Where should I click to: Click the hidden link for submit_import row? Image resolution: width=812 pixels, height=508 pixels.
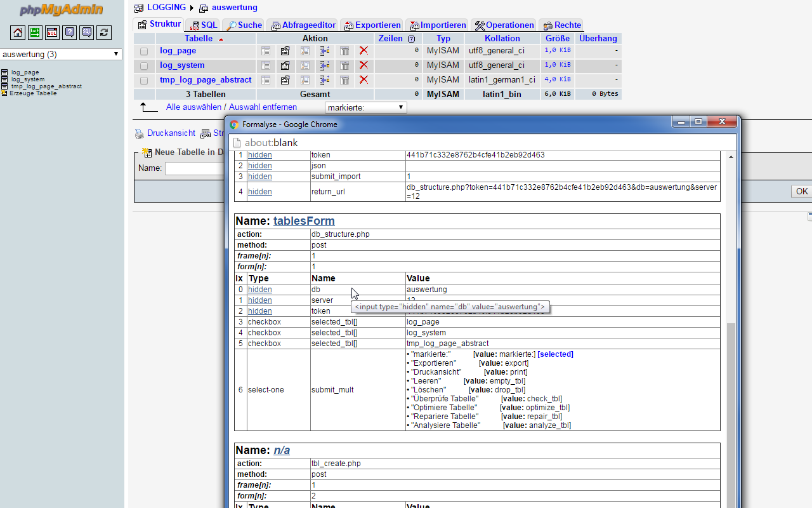point(259,177)
